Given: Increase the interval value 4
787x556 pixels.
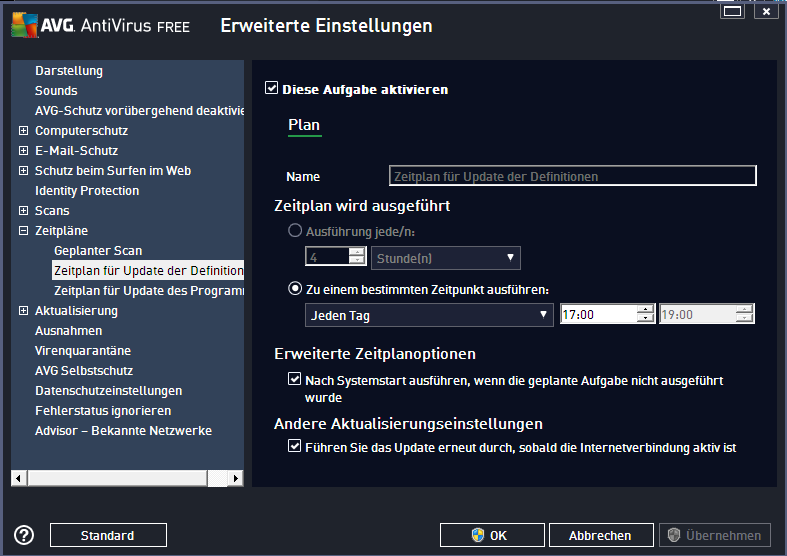Looking at the screenshot, I should tap(357, 252).
